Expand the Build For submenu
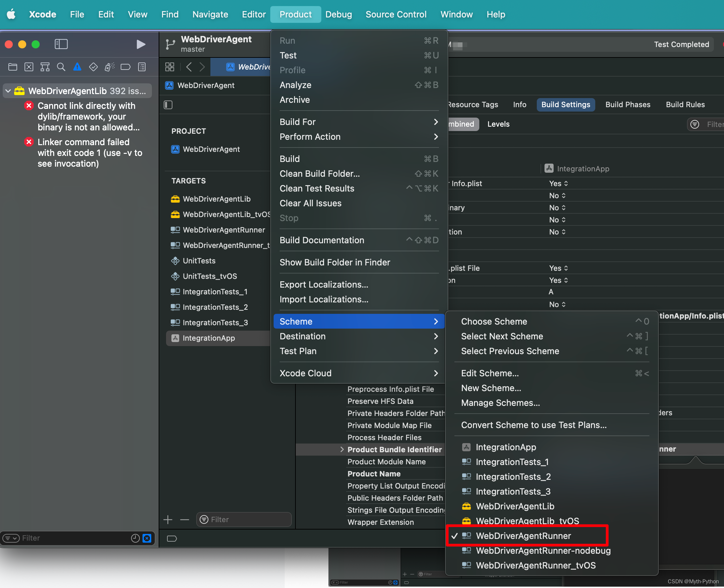Image resolution: width=724 pixels, height=588 pixels. (358, 122)
